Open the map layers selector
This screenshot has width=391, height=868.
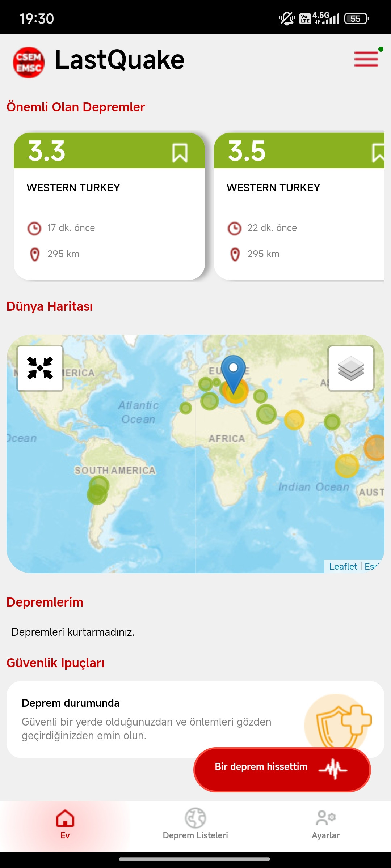(351, 368)
